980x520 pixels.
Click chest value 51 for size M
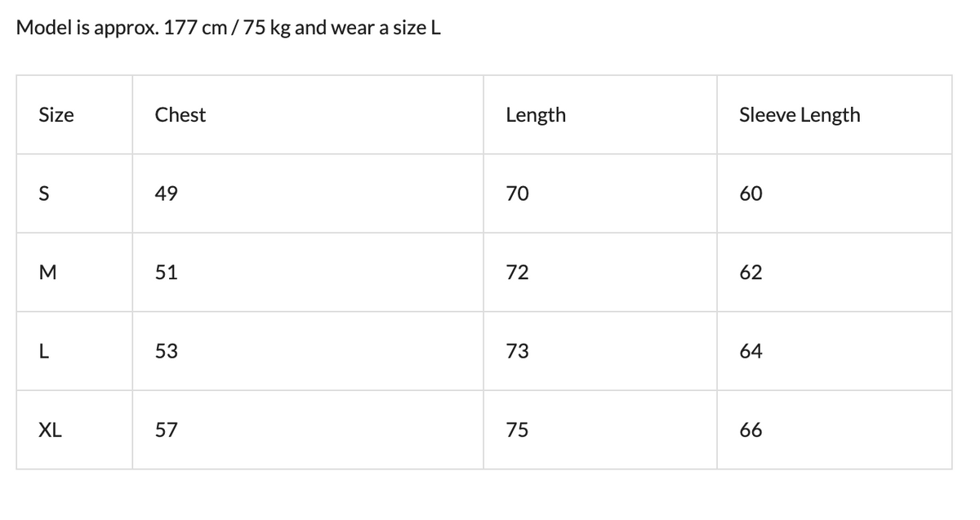pos(167,273)
